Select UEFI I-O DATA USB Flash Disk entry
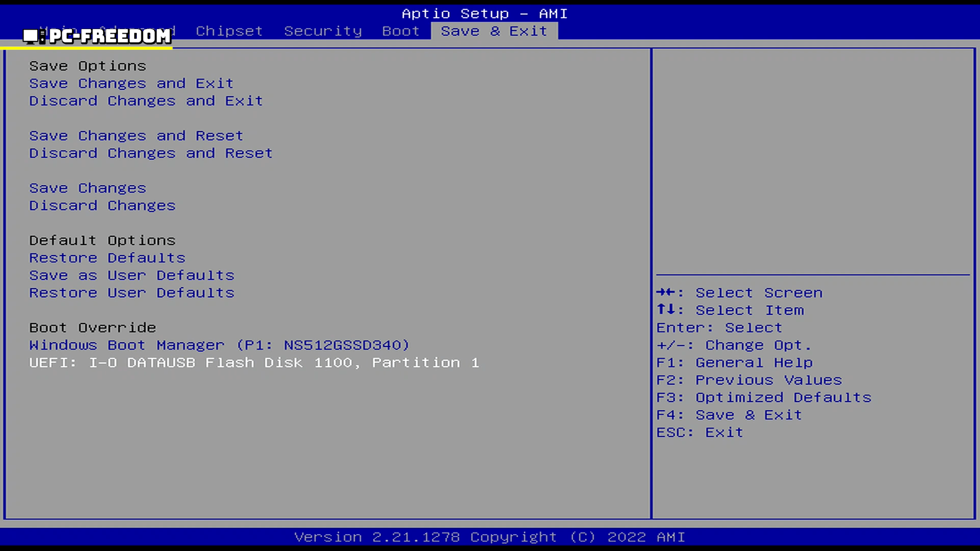Viewport: 980px width, 551px height. [254, 363]
